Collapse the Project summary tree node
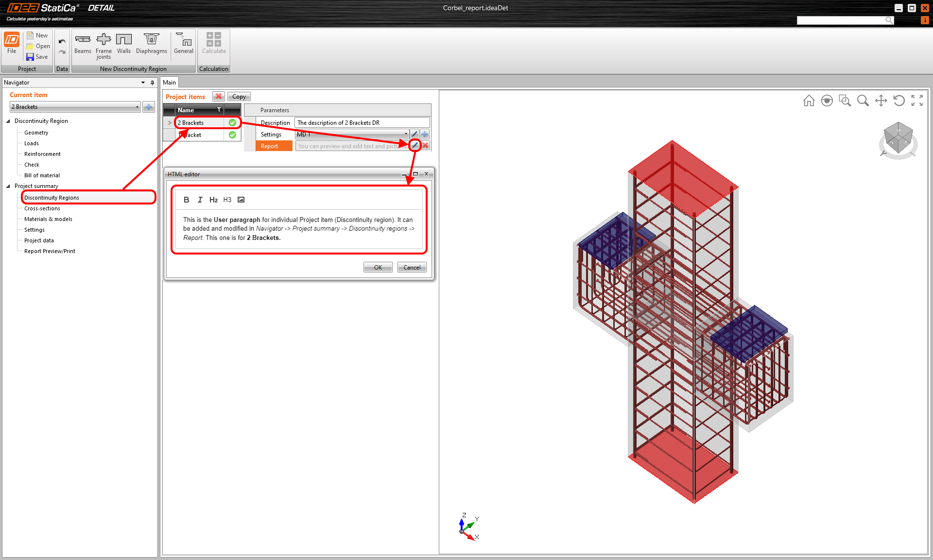The height and width of the screenshot is (560, 933). (x=8, y=186)
